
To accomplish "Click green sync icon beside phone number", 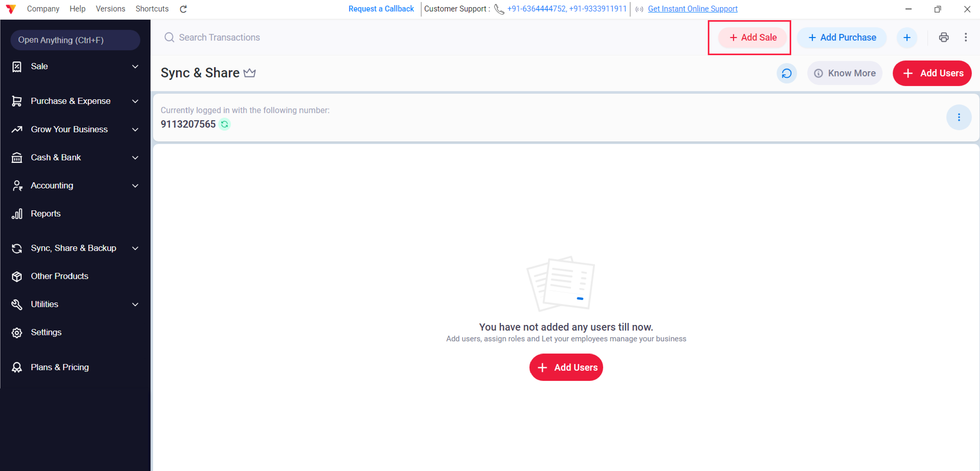I will pos(225,124).
